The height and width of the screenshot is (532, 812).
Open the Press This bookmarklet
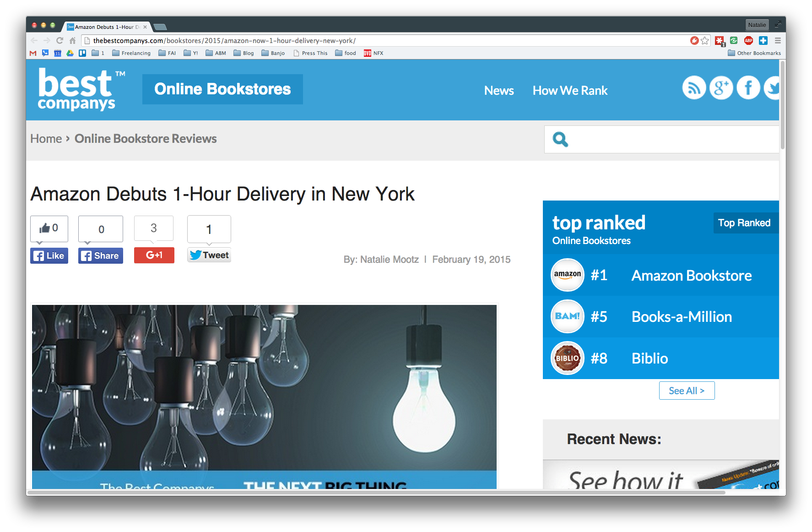[x=310, y=53]
